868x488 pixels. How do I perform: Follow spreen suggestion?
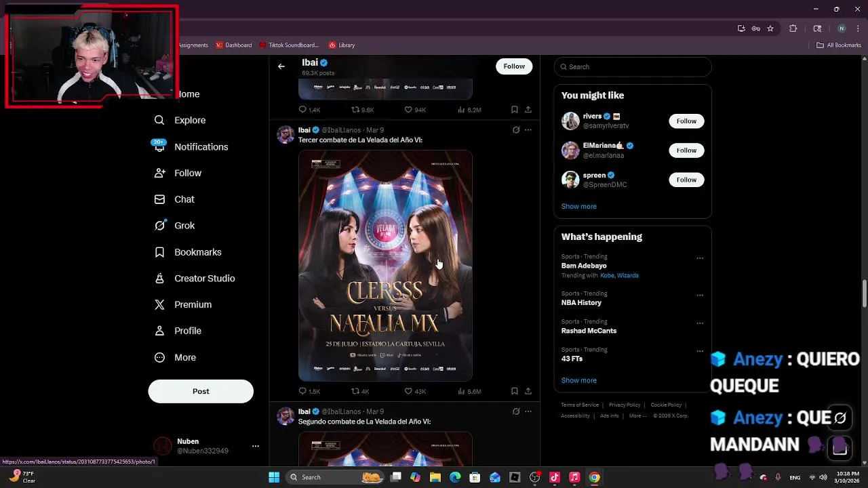point(686,180)
